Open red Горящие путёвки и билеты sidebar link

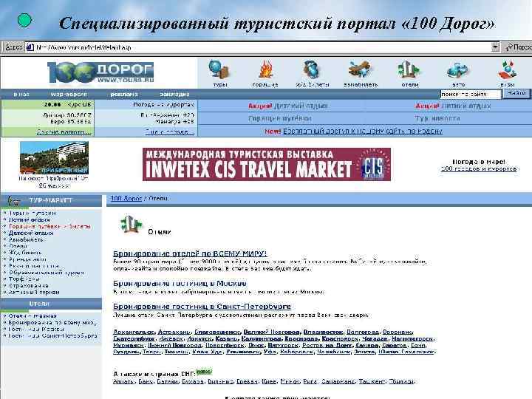click(50, 226)
